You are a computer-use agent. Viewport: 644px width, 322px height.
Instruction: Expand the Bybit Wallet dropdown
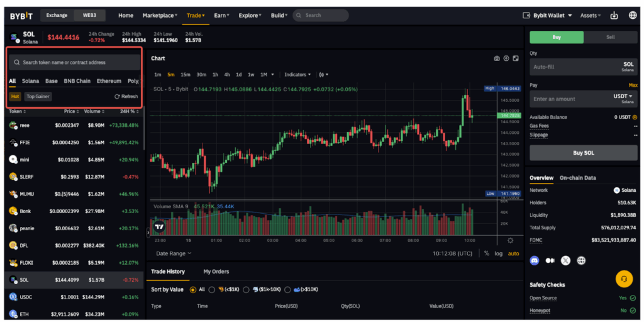pyautogui.click(x=570, y=16)
